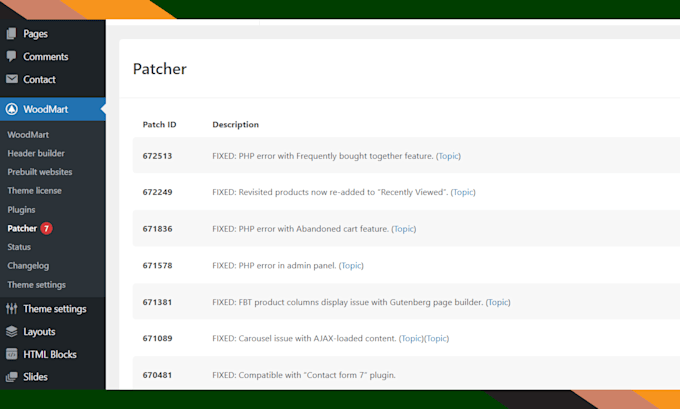
Task: Open Topic link for patch 672513
Action: [448, 156]
